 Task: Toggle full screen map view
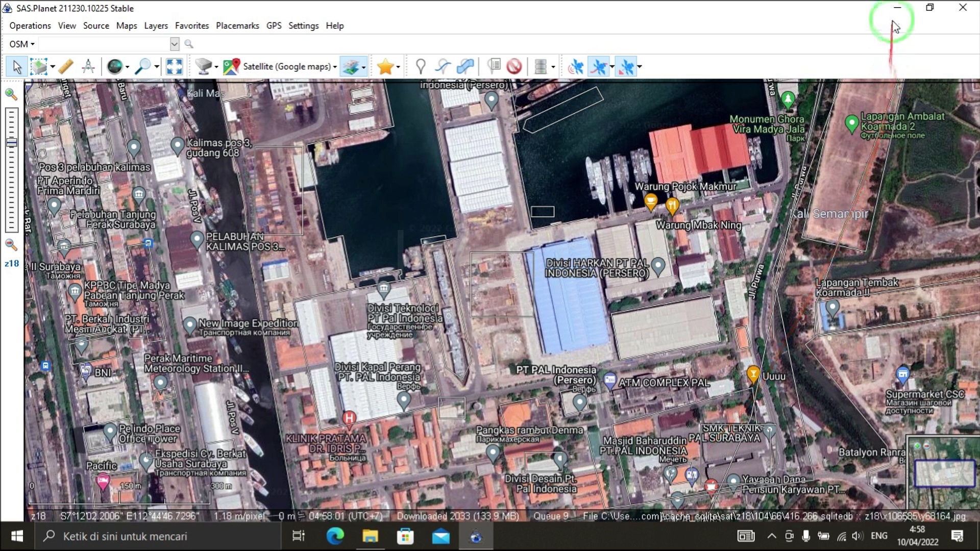tap(174, 66)
